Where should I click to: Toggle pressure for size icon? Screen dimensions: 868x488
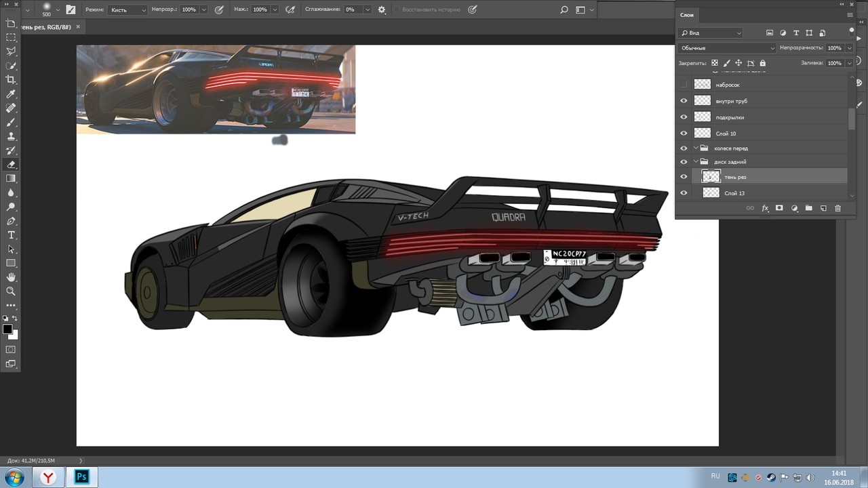coord(473,9)
